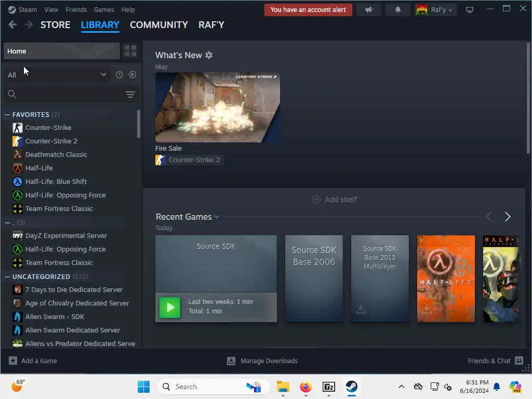Collapse the UNCATEGORIZED category

point(7,277)
